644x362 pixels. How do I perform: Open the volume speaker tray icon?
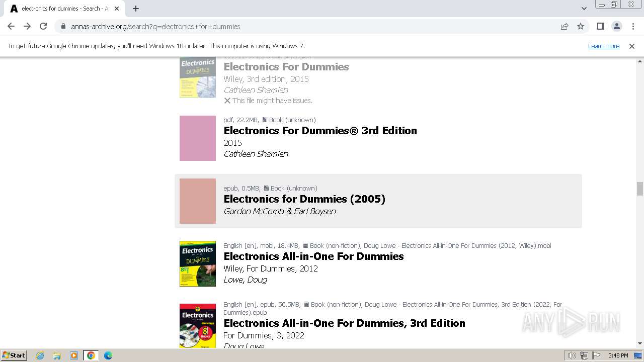coord(572,355)
